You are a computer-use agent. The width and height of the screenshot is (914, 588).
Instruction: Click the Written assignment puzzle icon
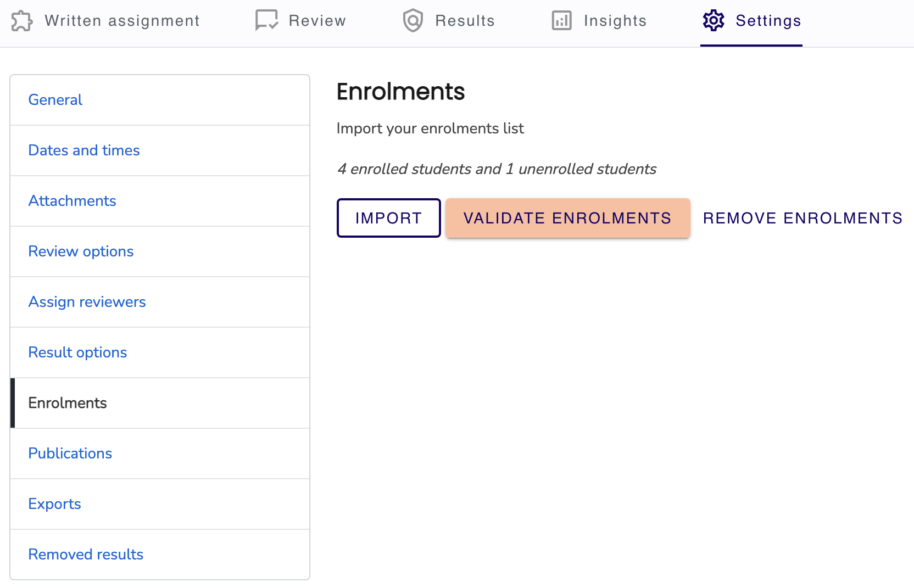coord(22,21)
